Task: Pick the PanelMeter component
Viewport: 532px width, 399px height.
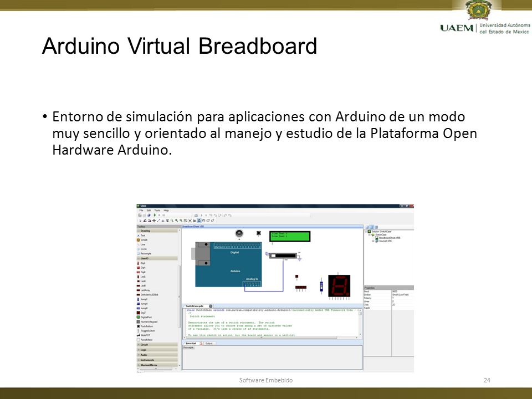Action: [145, 340]
